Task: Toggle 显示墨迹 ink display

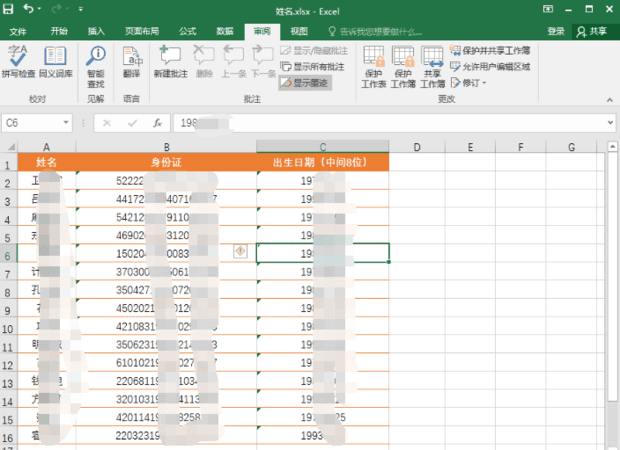Action: tap(304, 83)
